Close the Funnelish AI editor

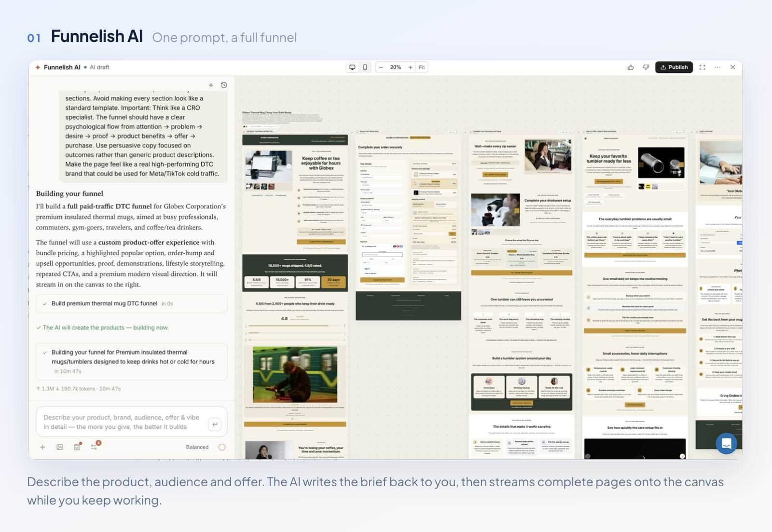point(732,68)
